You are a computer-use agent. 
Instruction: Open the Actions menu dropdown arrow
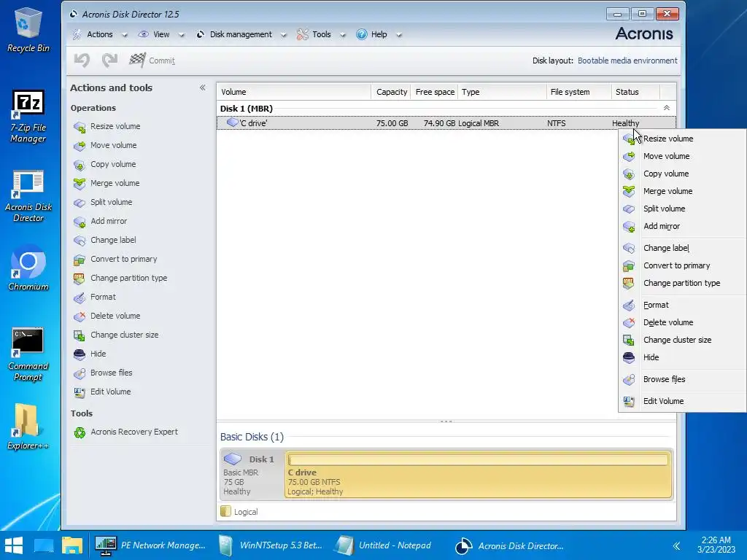[124, 35]
